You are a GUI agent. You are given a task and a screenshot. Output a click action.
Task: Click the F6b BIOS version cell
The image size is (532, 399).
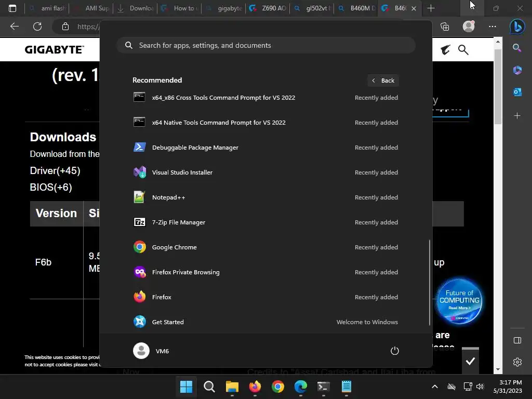[44, 262]
